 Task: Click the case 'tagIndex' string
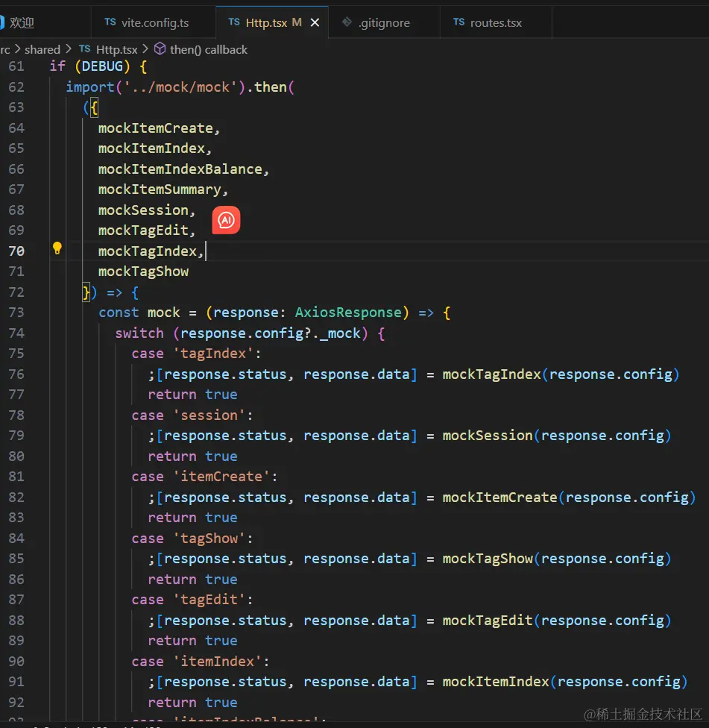coord(213,354)
